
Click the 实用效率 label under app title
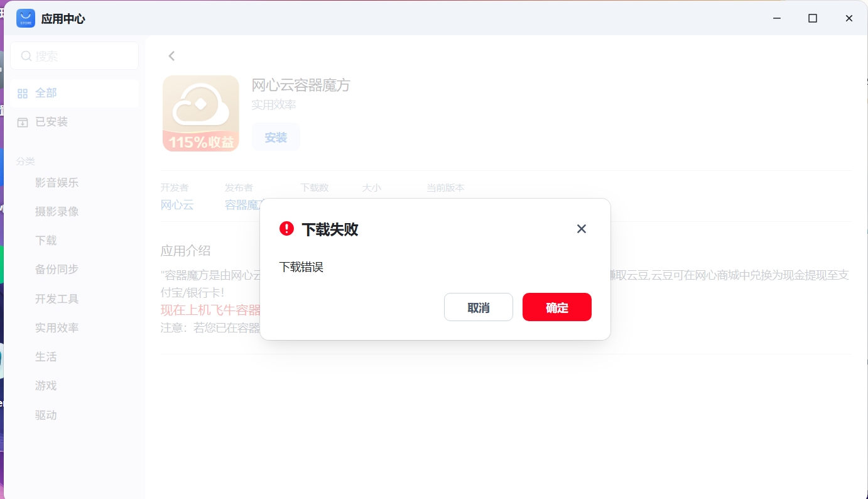tap(274, 105)
